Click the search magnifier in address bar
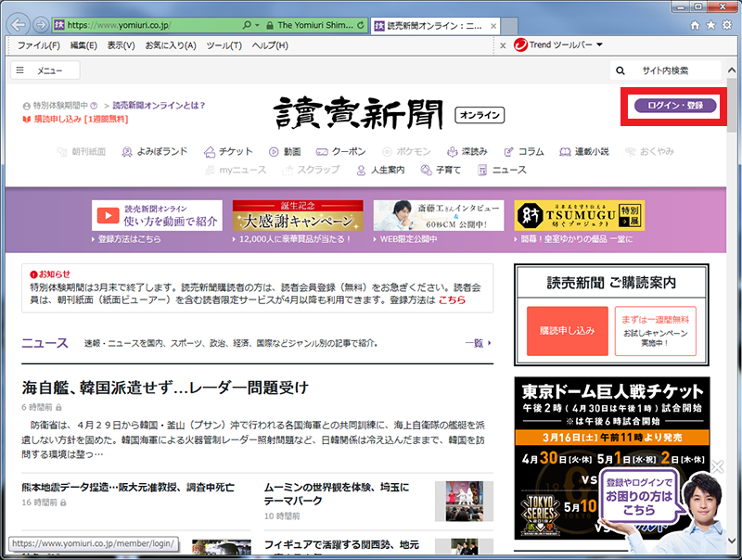The image size is (742, 560). tap(247, 25)
